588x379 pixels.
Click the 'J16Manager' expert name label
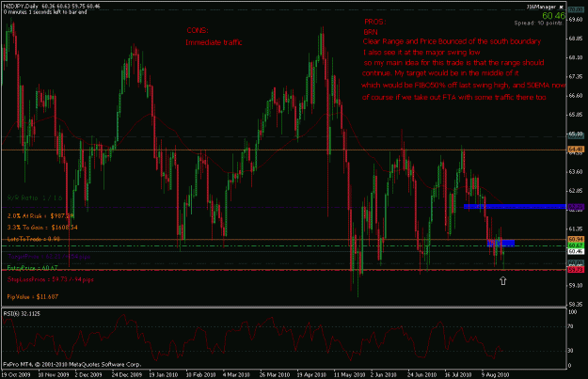[x=542, y=7]
